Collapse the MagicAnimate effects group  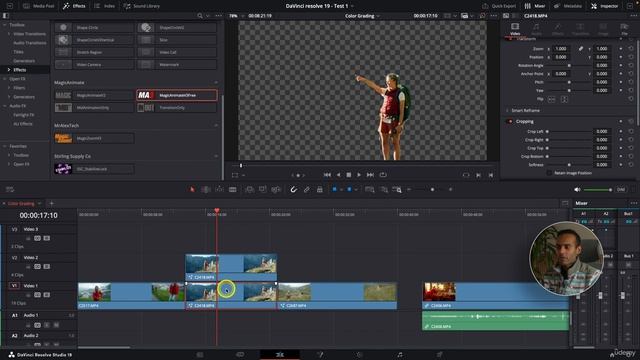click(216, 82)
